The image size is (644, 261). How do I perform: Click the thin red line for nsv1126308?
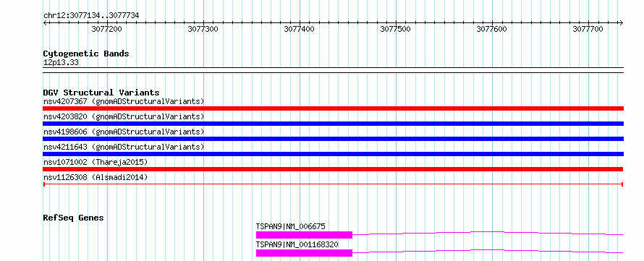(x=333, y=184)
